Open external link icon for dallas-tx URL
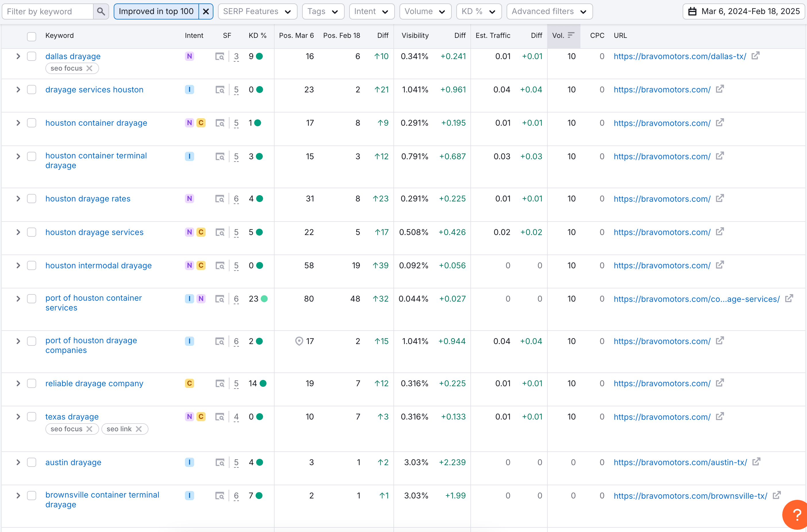 [755, 56]
